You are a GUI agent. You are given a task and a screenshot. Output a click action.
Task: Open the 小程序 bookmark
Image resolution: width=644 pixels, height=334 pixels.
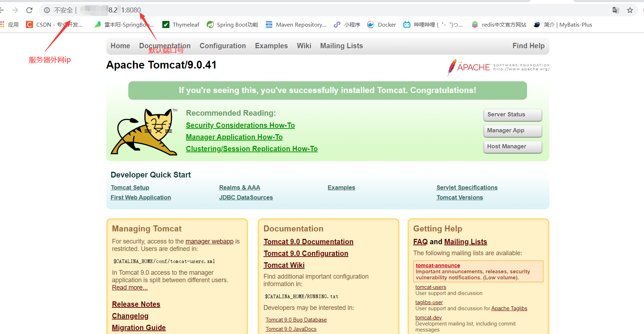pyautogui.click(x=347, y=24)
